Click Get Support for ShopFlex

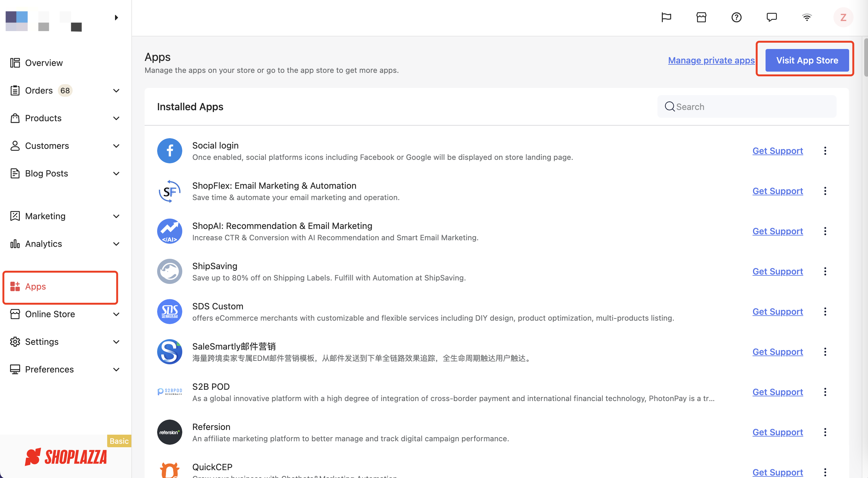[x=778, y=191]
